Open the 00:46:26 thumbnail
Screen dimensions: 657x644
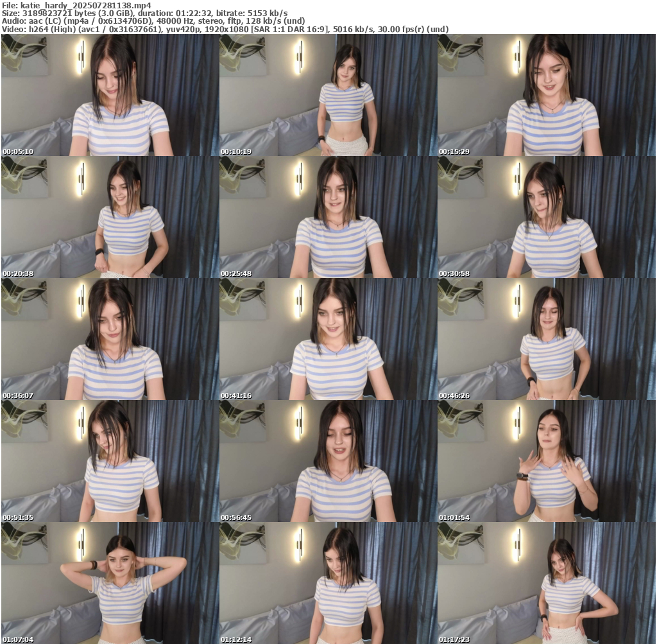point(546,339)
